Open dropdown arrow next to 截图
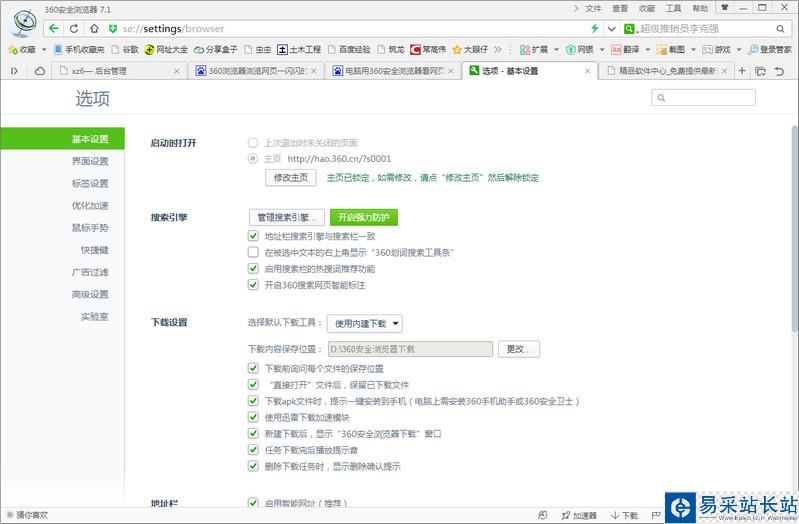The image size is (799, 524). (693, 49)
